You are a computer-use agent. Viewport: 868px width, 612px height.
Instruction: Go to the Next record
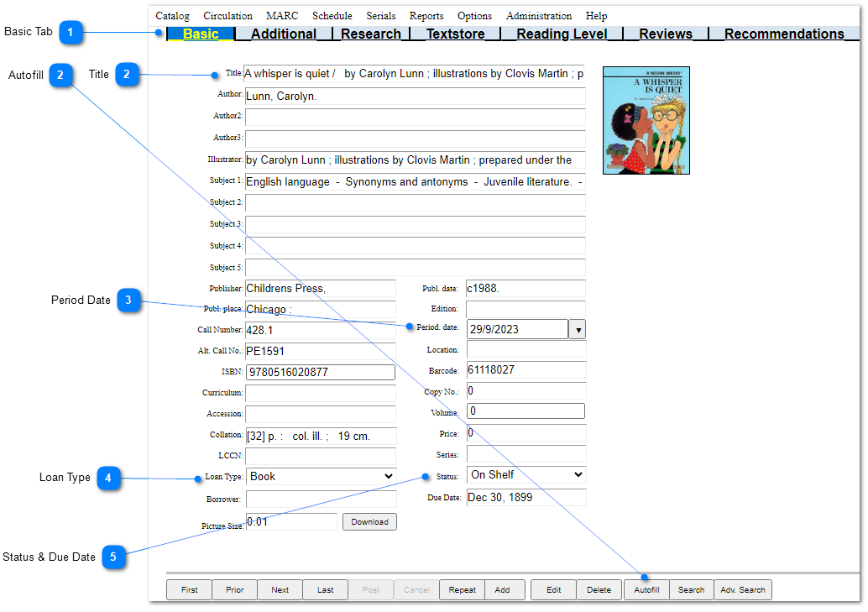click(x=280, y=589)
